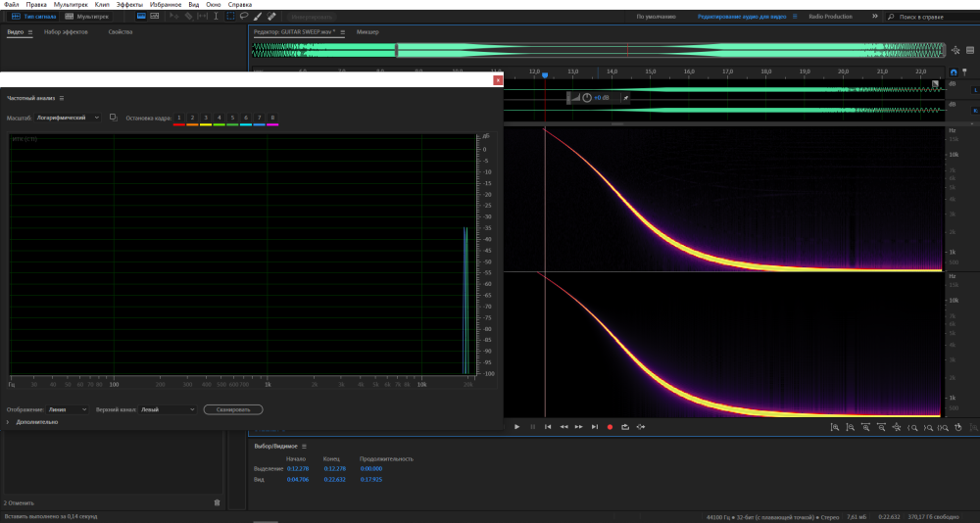The width and height of the screenshot is (980, 523).
Task: Switch to the Микшер tab
Action: [367, 32]
